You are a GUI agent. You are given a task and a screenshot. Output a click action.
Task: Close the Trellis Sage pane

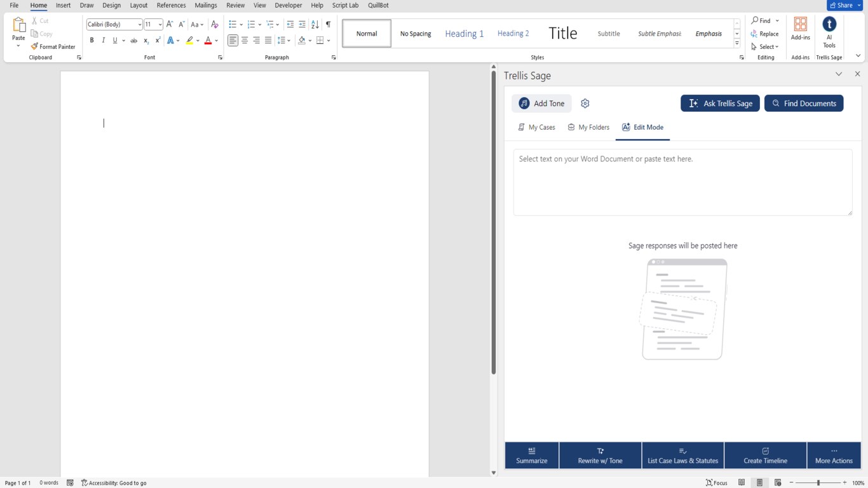click(x=857, y=74)
